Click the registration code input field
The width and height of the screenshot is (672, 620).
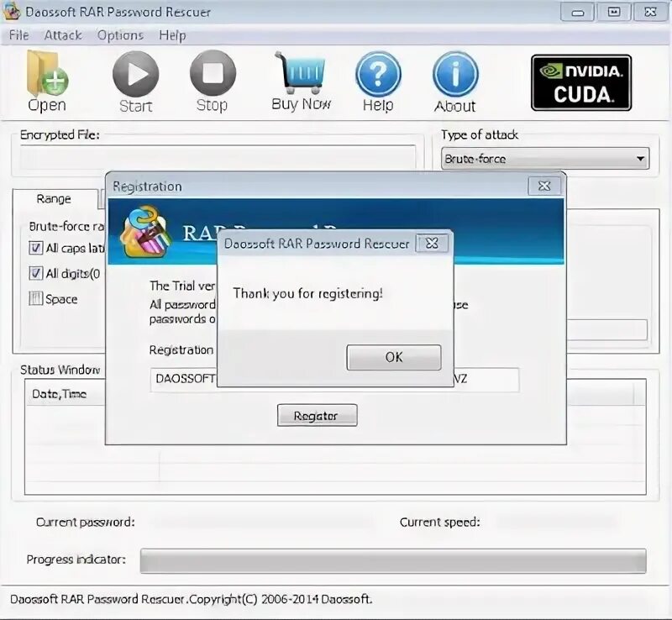point(334,380)
